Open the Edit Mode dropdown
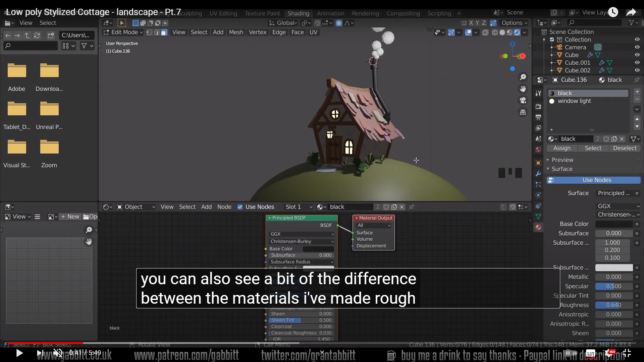Image resolution: width=644 pixels, height=362 pixels. [123, 32]
